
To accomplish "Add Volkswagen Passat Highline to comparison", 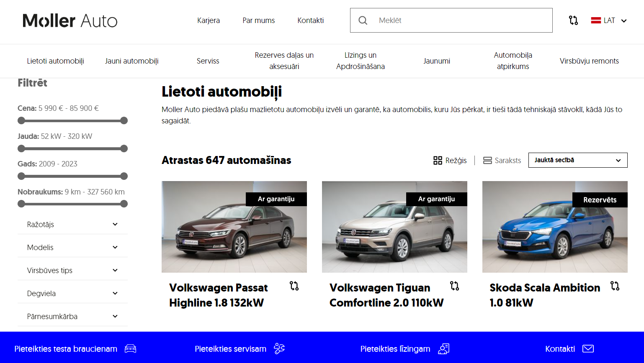I will coord(294,286).
